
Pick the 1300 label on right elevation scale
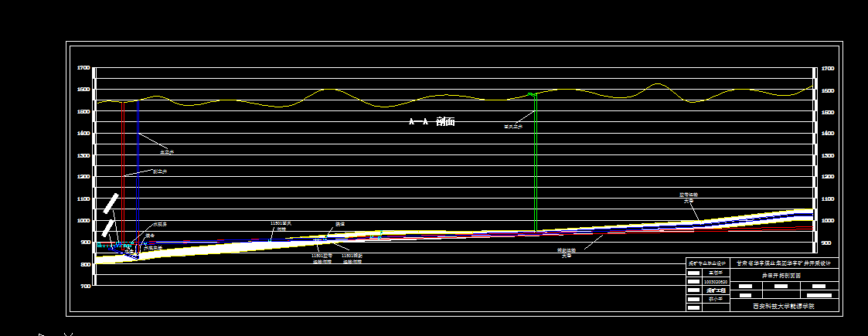pyautogui.click(x=828, y=155)
